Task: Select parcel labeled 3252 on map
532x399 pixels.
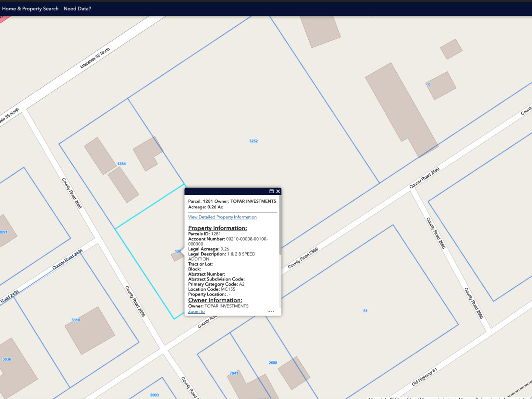Action: [253, 141]
